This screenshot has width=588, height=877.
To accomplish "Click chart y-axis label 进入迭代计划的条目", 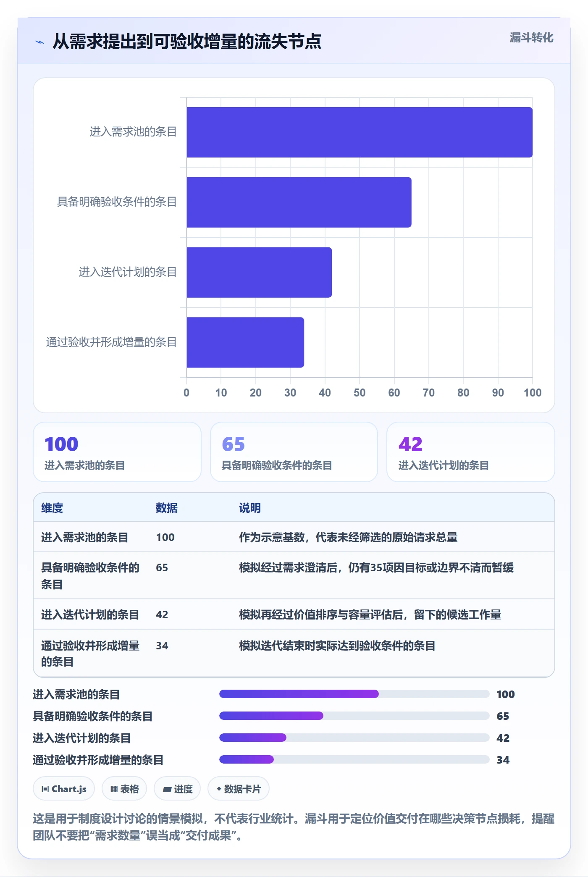I will click(128, 272).
